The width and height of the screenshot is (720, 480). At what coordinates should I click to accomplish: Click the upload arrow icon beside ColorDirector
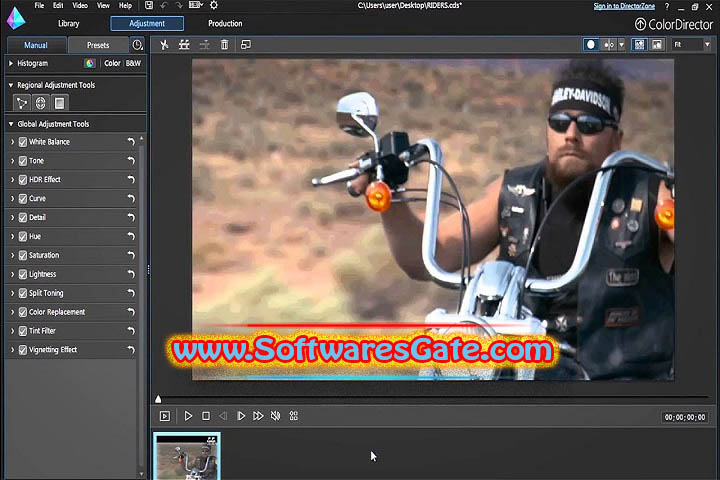(x=640, y=24)
